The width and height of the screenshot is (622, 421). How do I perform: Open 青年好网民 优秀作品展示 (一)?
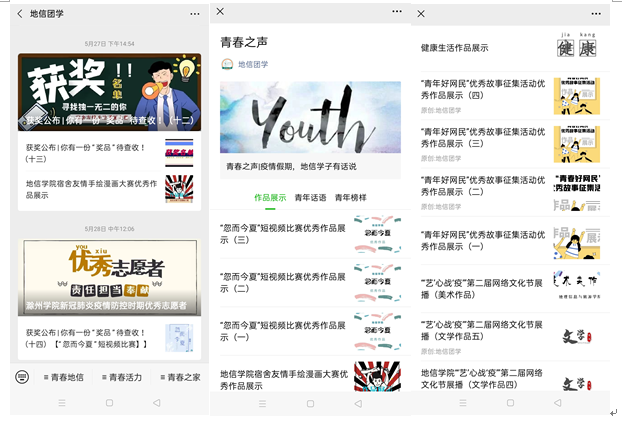(x=511, y=241)
